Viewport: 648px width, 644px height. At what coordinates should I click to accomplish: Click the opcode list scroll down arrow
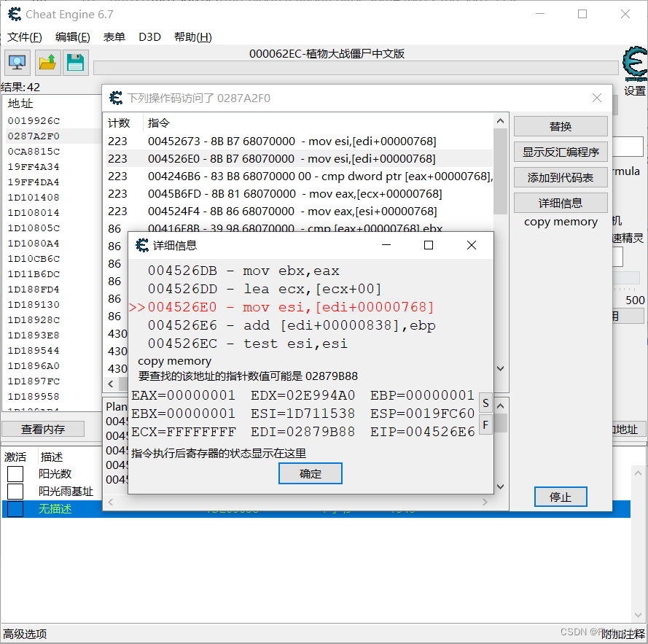point(501,368)
